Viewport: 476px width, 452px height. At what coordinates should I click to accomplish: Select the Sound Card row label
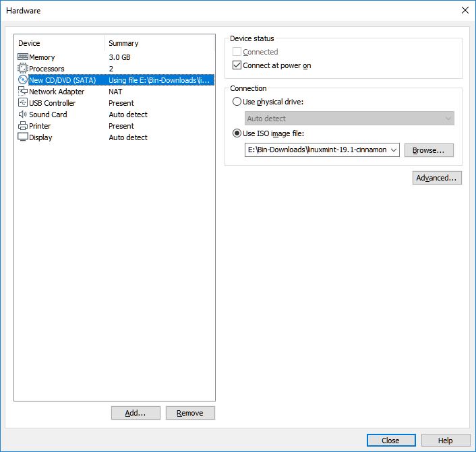coord(48,115)
